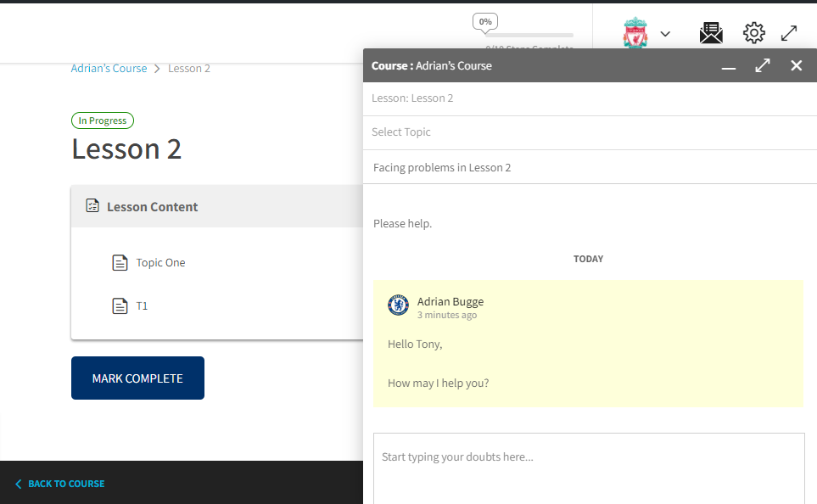Open the messages envelope icon
Screen dimensions: 817x504
pos(711,33)
